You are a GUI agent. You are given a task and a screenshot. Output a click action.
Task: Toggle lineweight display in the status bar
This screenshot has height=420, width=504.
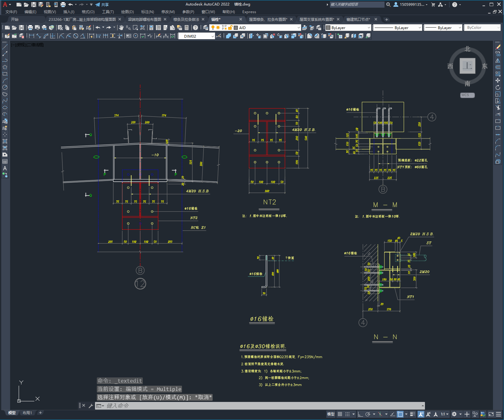(413, 414)
